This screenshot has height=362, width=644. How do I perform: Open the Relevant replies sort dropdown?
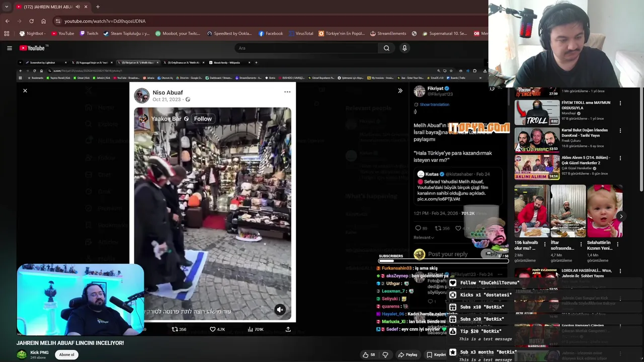point(424,237)
